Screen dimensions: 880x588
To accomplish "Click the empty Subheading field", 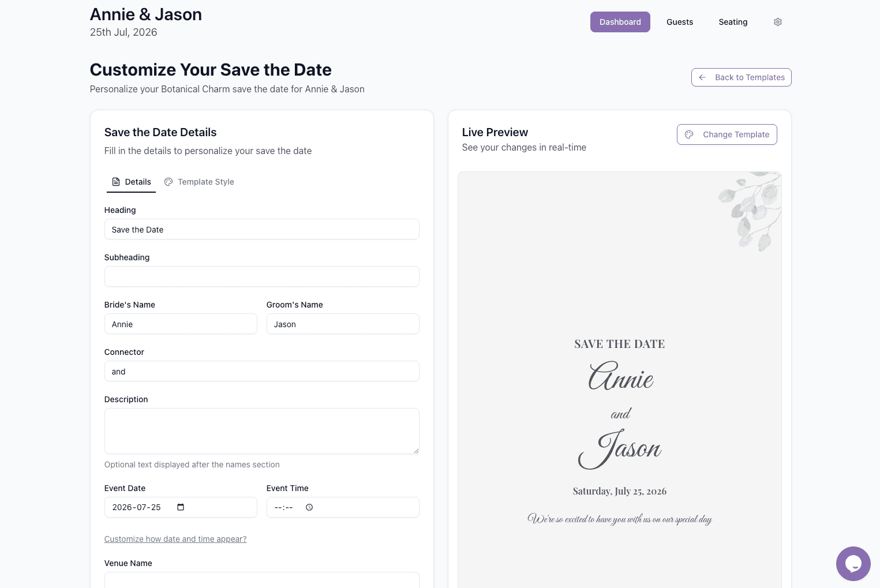I will [261, 276].
